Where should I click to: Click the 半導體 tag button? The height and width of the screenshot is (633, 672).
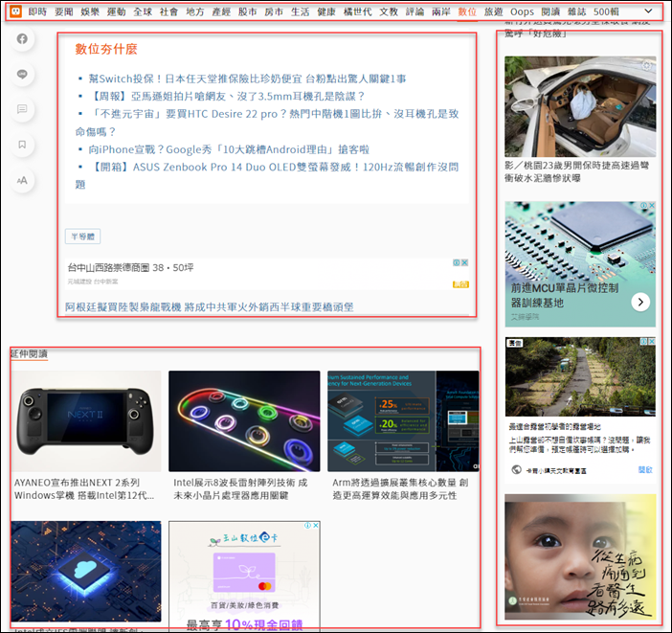point(82,237)
